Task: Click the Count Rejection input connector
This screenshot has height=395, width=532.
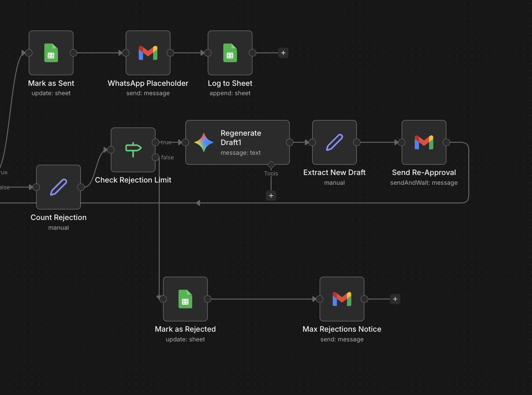Action: coord(36,187)
